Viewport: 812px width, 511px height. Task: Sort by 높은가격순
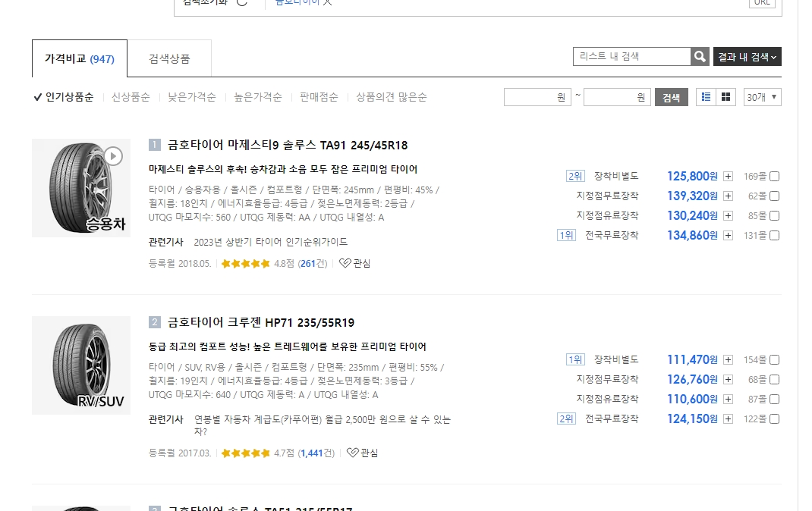(258, 97)
